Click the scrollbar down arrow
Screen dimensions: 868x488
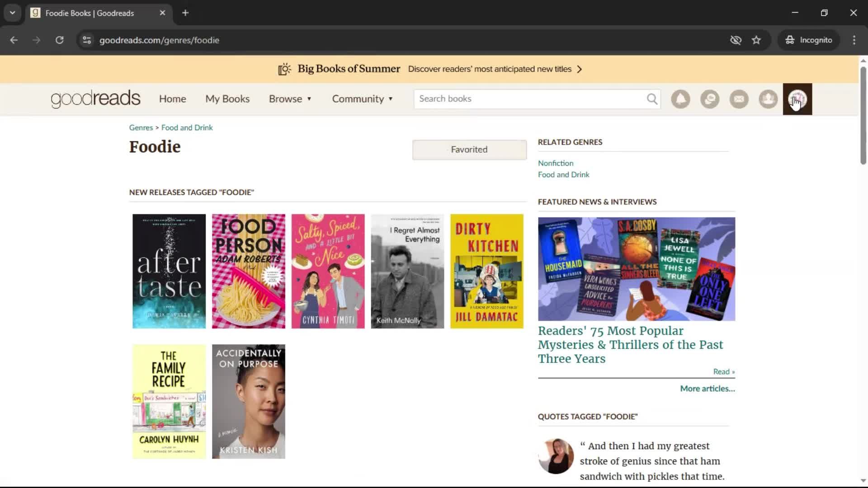point(863,481)
